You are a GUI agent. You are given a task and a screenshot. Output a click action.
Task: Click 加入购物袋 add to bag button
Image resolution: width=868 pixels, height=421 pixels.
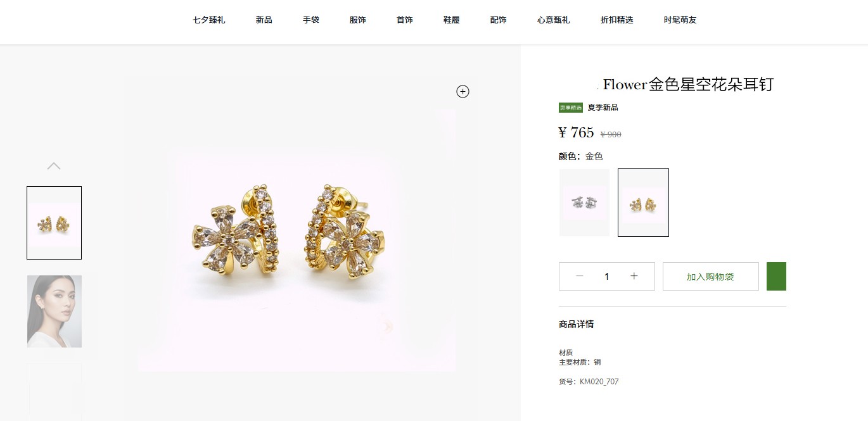pos(710,277)
